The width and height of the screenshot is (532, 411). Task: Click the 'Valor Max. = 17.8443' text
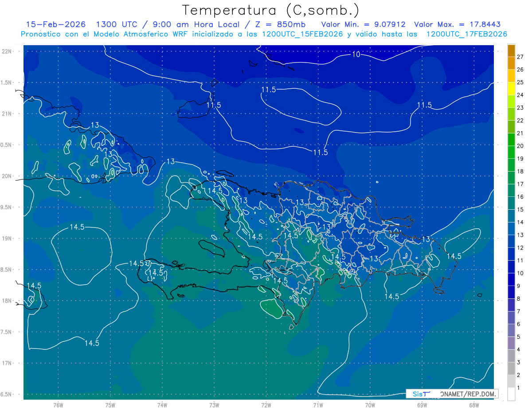[458, 24]
